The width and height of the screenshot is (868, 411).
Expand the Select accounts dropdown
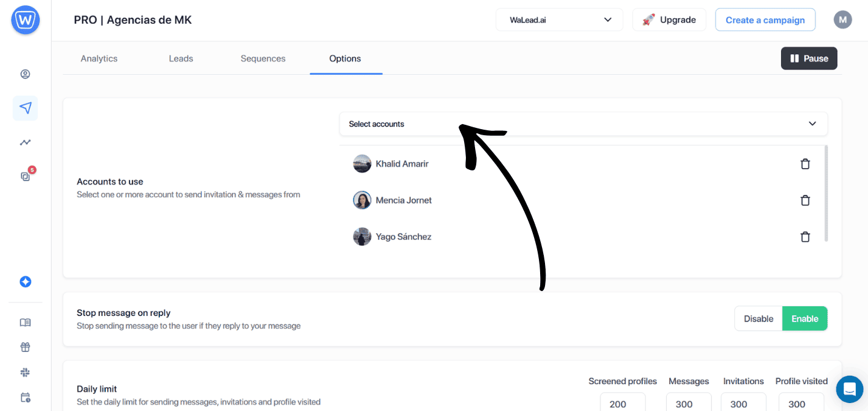coord(583,124)
